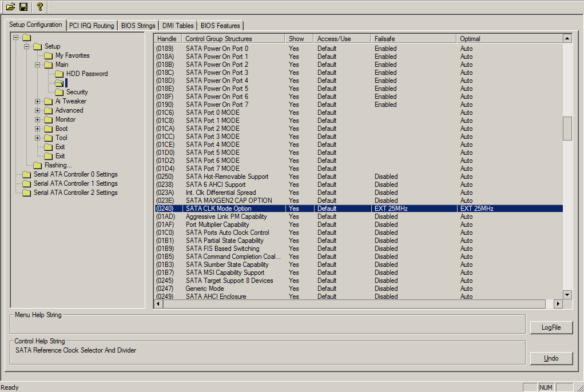Image resolution: width=584 pixels, height=392 pixels.
Task: Click the Save floppy disk icon
Action: (x=23, y=7)
